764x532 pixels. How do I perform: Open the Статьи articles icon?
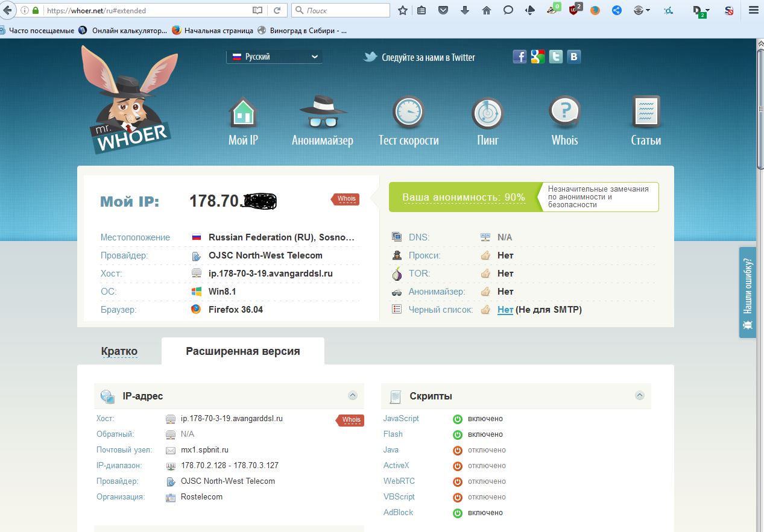(x=646, y=113)
